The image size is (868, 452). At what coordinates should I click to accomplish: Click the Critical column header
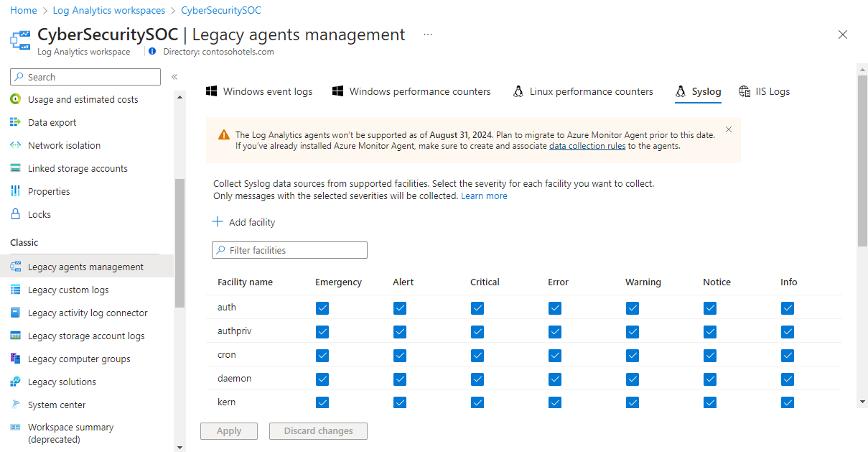[x=485, y=282]
